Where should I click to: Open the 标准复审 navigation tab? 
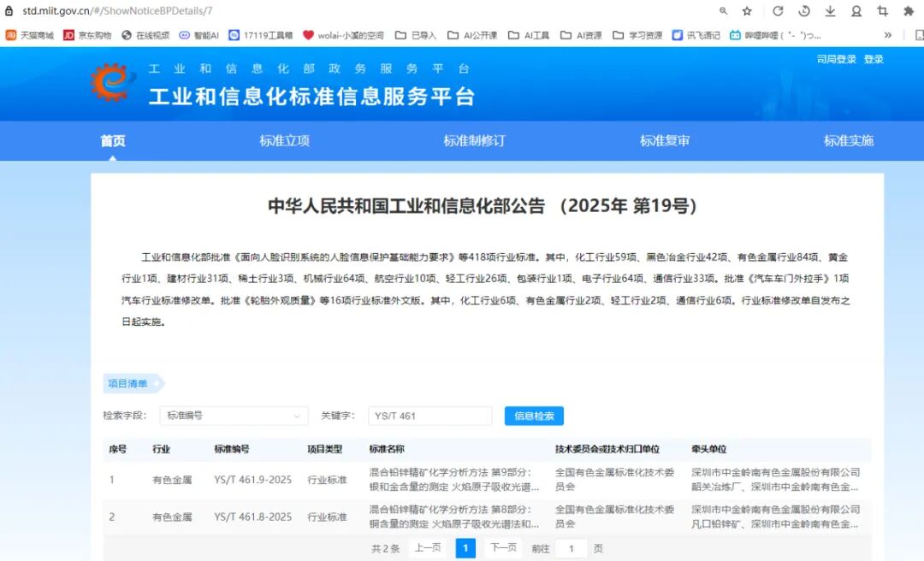(x=665, y=141)
